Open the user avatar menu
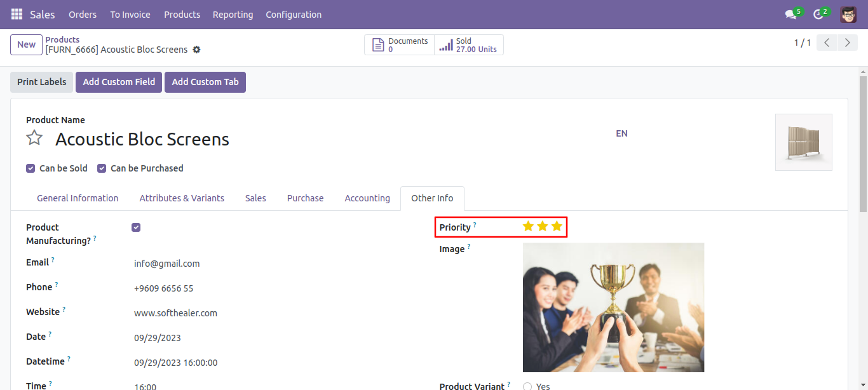The height and width of the screenshot is (390, 868). [848, 14]
